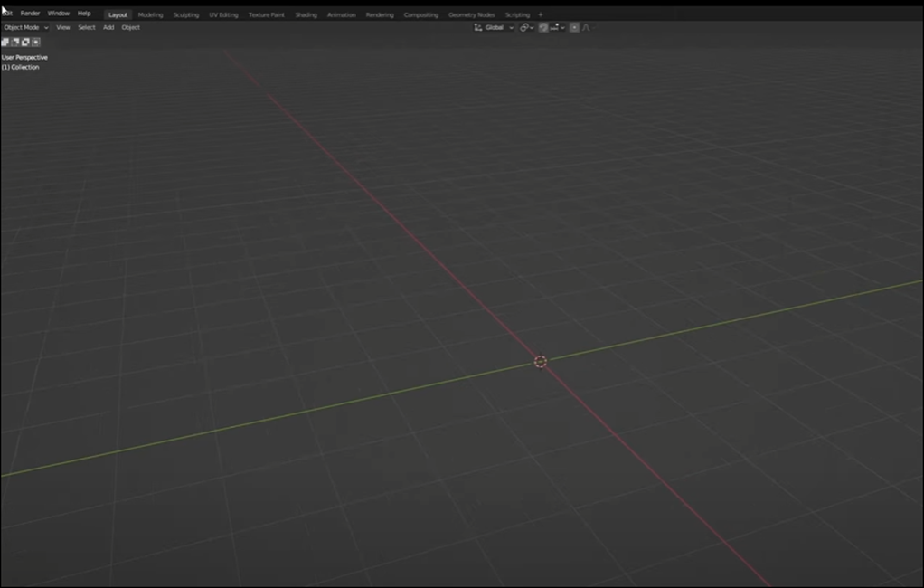
Task: Switch to the Layout workspace tab
Action: 118,14
